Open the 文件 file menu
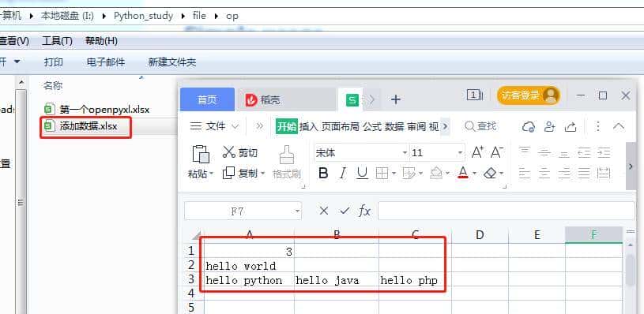The width and height of the screenshot is (644, 314). tap(214, 126)
